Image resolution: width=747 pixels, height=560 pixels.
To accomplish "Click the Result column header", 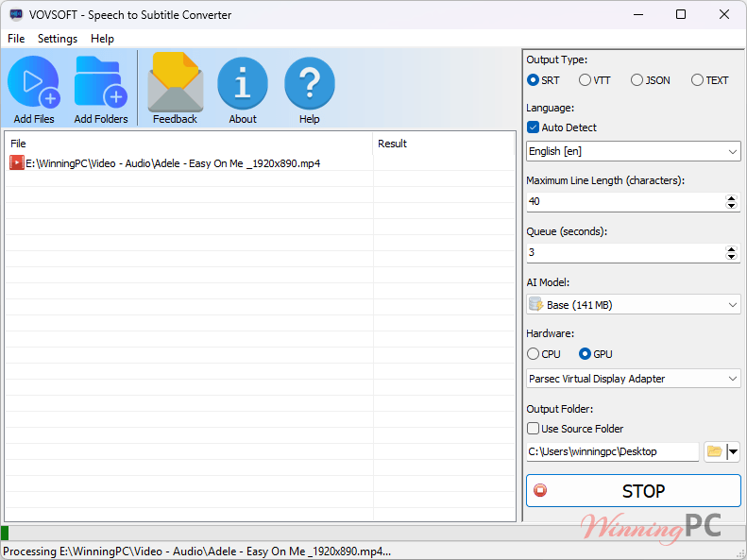I will point(443,144).
